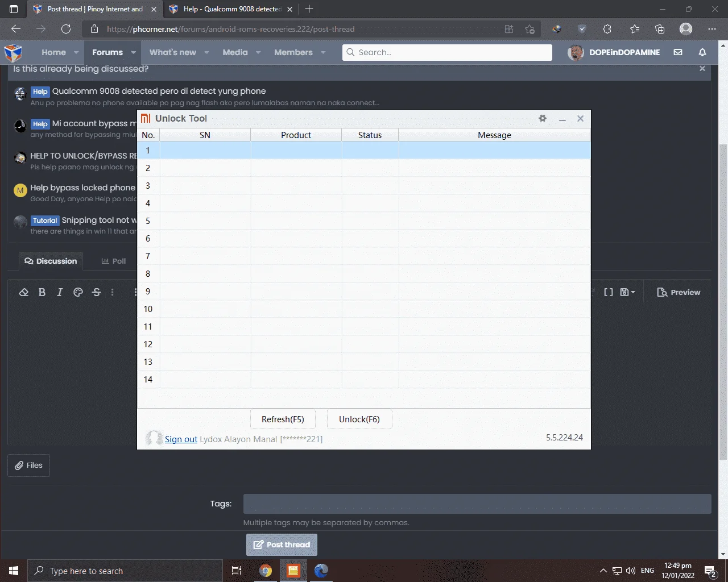728x582 pixels.
Task: Click the Post thread button
Action: (282, 544)
